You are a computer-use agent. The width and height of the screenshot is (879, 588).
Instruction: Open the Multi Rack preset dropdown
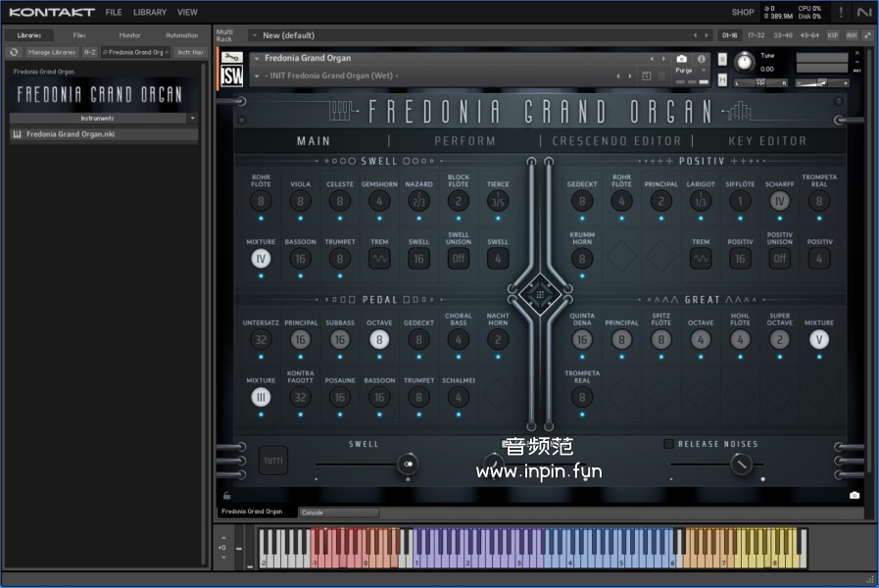(254, 35)
